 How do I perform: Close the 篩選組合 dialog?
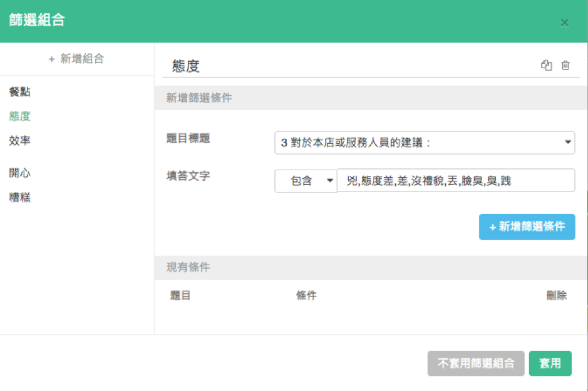(x=564, y=23)
